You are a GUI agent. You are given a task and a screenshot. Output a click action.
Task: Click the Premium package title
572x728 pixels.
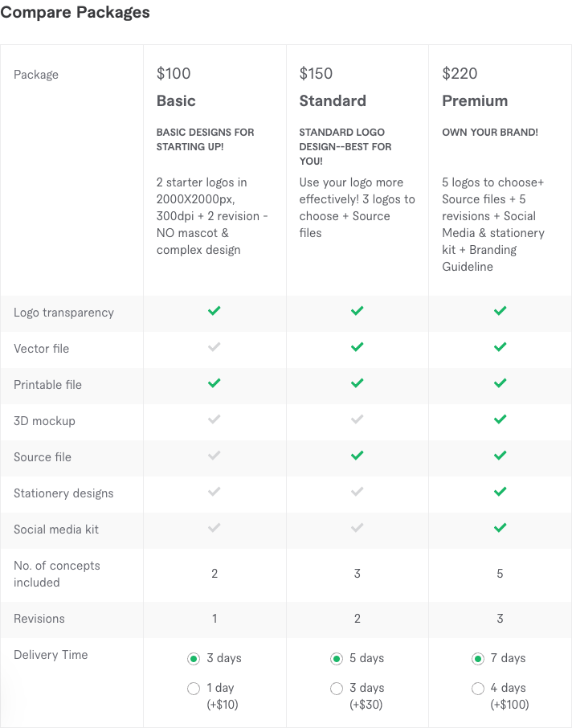(475, 101)
